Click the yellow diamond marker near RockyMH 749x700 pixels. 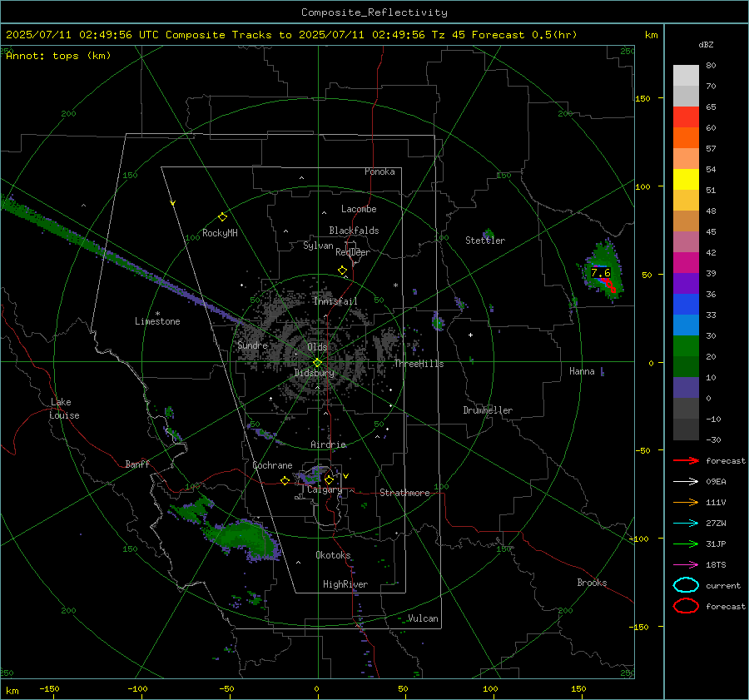click(x=222, y=217)
